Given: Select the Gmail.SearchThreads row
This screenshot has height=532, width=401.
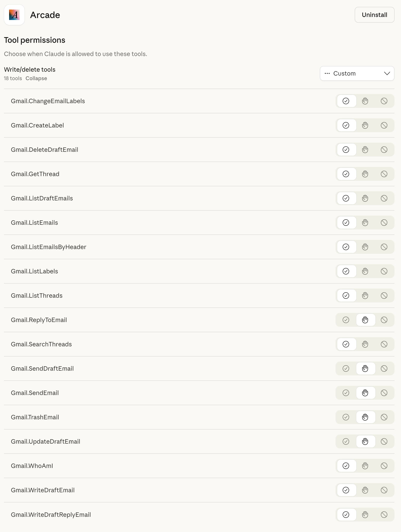Looking at the screenshot, I should (41, 344).
